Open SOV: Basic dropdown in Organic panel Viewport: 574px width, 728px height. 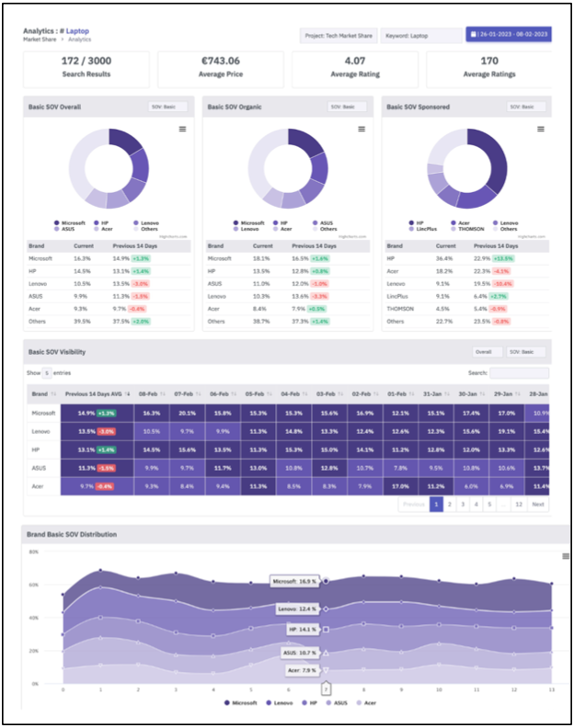tap(347, 107)
